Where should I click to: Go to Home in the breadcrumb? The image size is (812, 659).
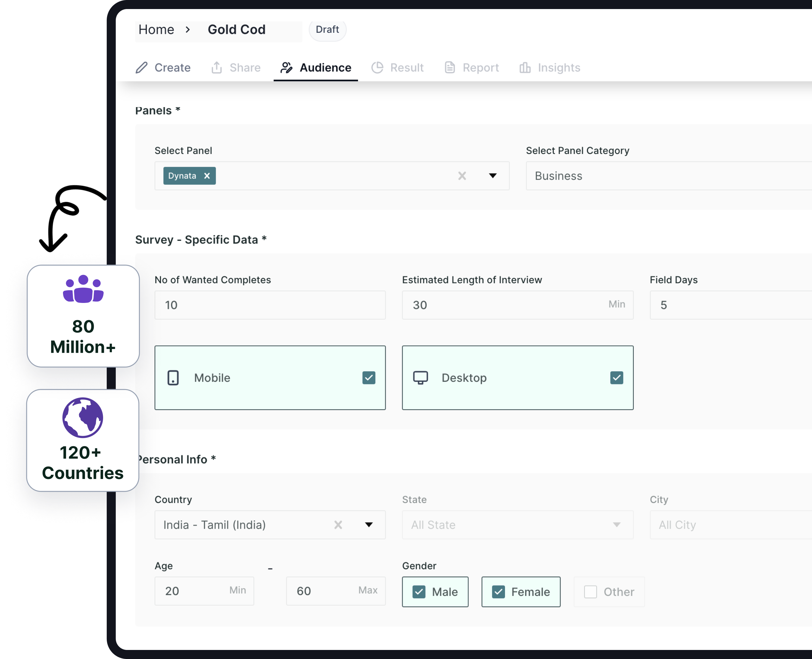[x=156, y=30]
